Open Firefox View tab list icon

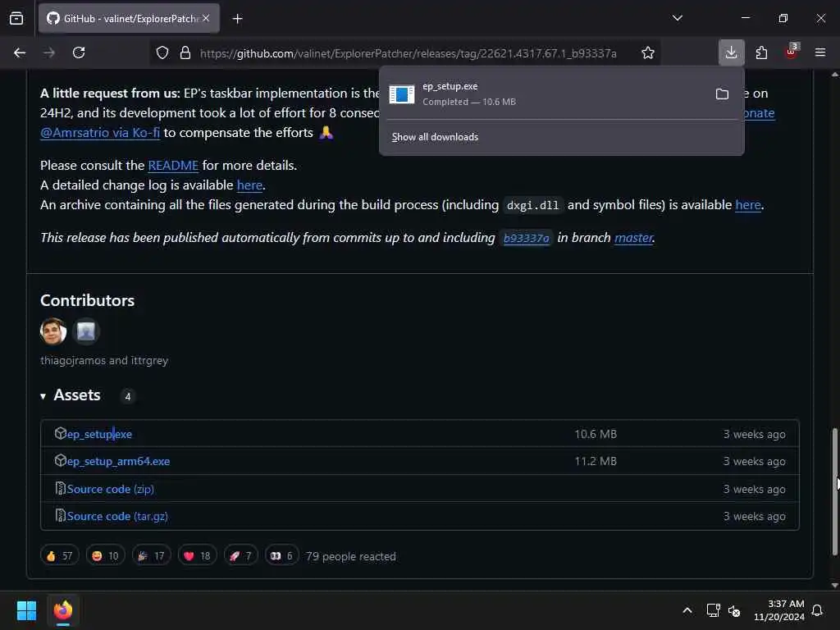[x=16, y=18]
